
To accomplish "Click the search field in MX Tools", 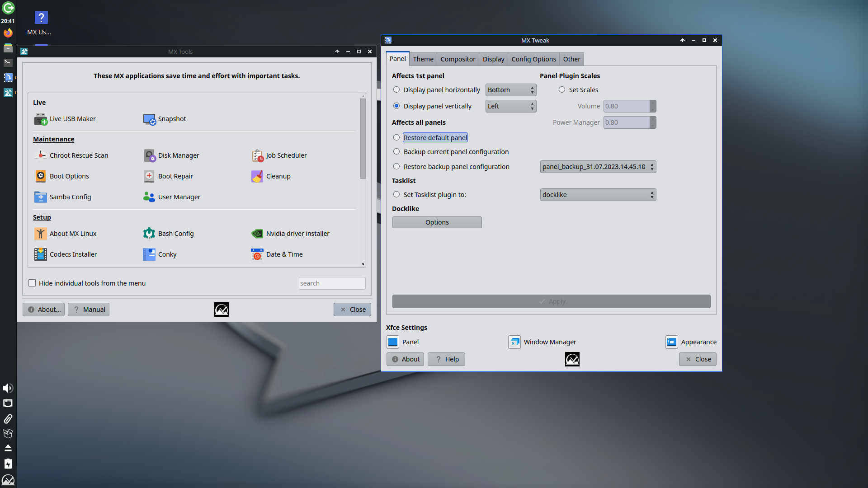I will click(x=332, y=283).
